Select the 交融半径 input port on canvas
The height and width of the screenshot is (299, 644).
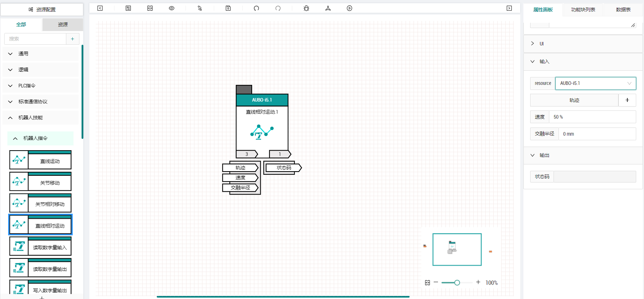240,187
